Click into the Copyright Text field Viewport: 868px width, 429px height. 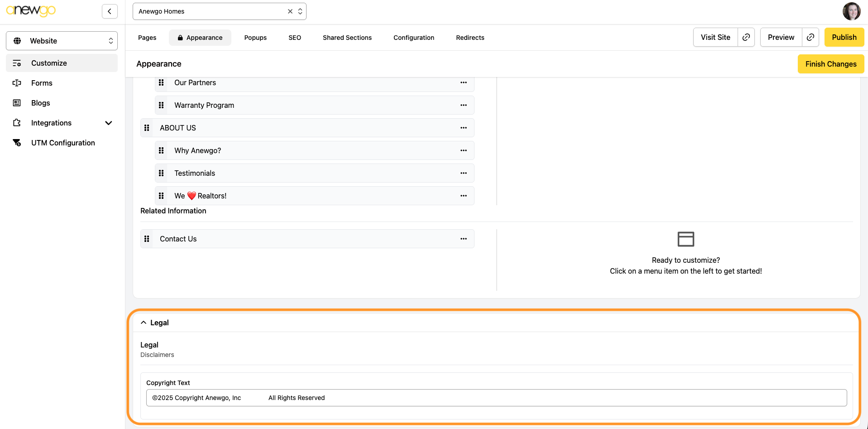point(496,398)
